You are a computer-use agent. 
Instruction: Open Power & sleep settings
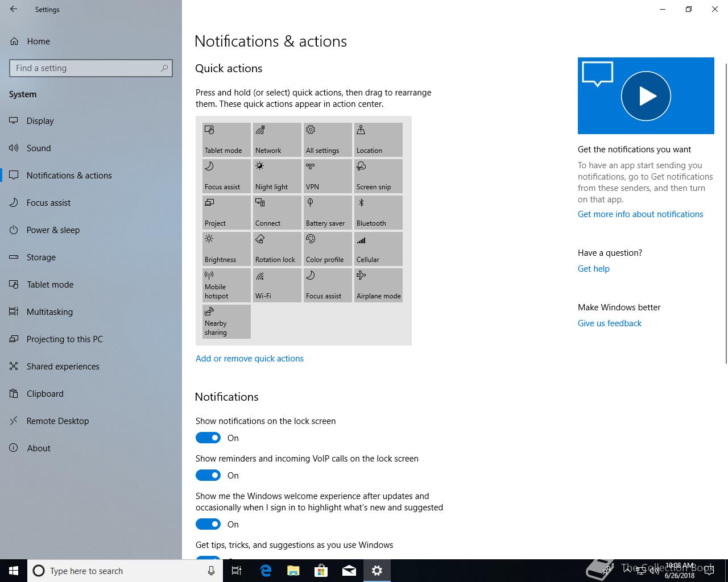pos(91,230)
